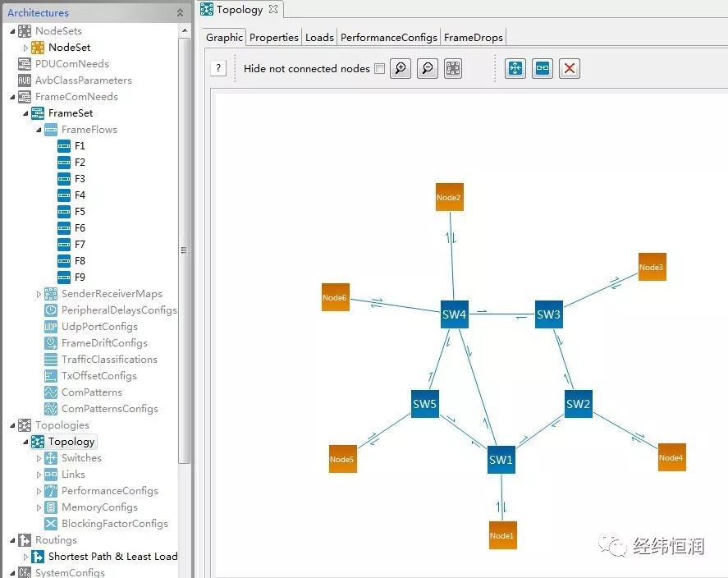Screen dimensions: 728x578
Task: Expand the Switches tree node
Action: click(x=39, y=458)
